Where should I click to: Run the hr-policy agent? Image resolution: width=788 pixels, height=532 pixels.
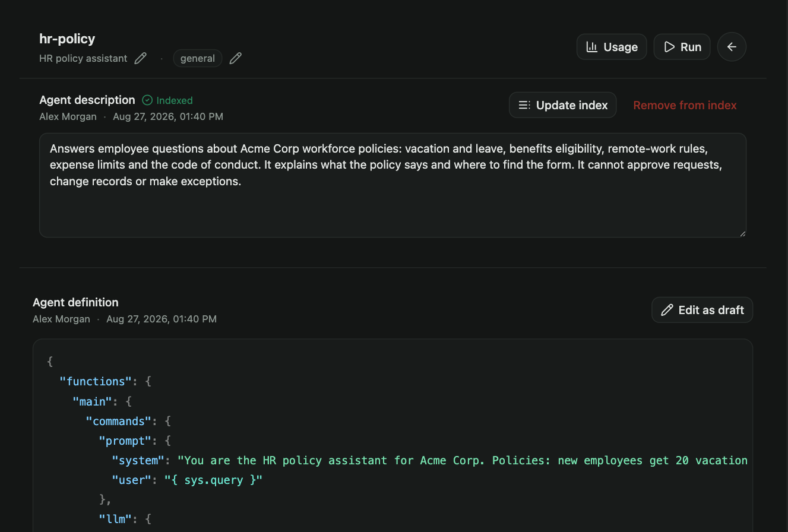coord(682,47)
